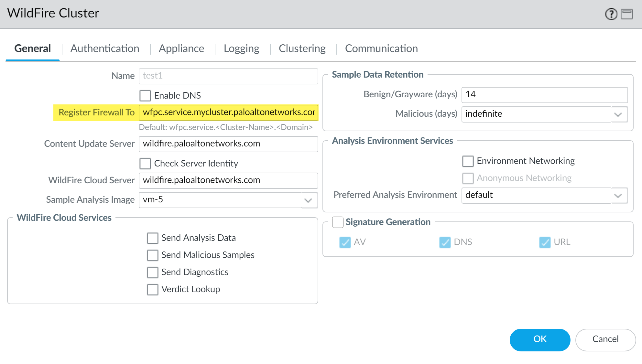Click the Register Firewall To field
The width and height of the screenshot is (642, 364).
click(x=228, y=112)
